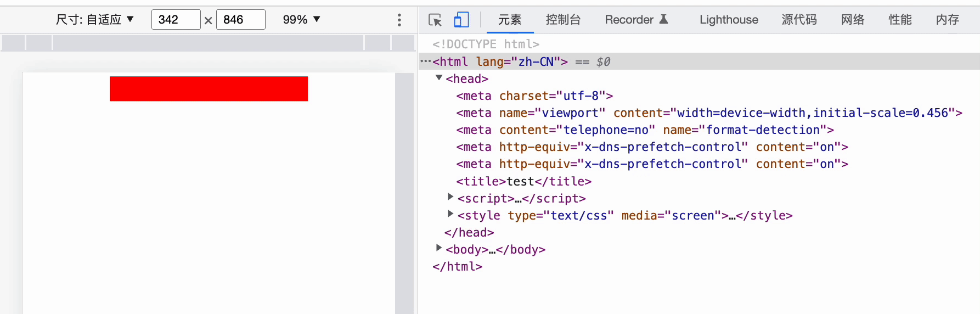The image size is (980, 314).
Task: Click the × between width and height
Action: (208, 21)
